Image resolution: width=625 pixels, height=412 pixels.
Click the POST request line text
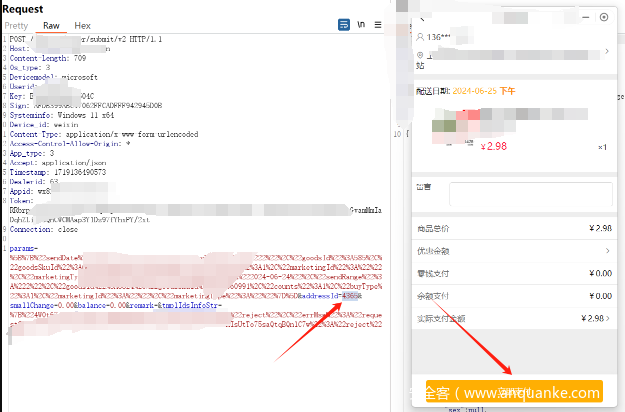(86, 39)
